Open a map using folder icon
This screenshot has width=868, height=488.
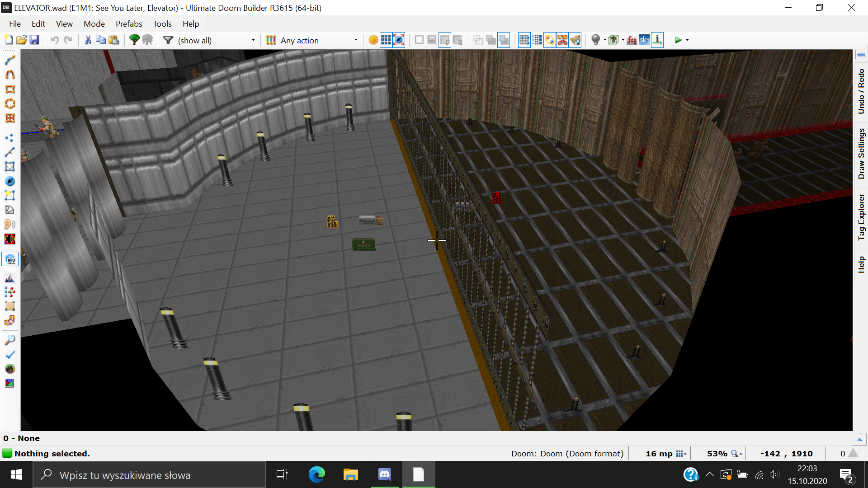pyautogui.click(x=21, y=40)
